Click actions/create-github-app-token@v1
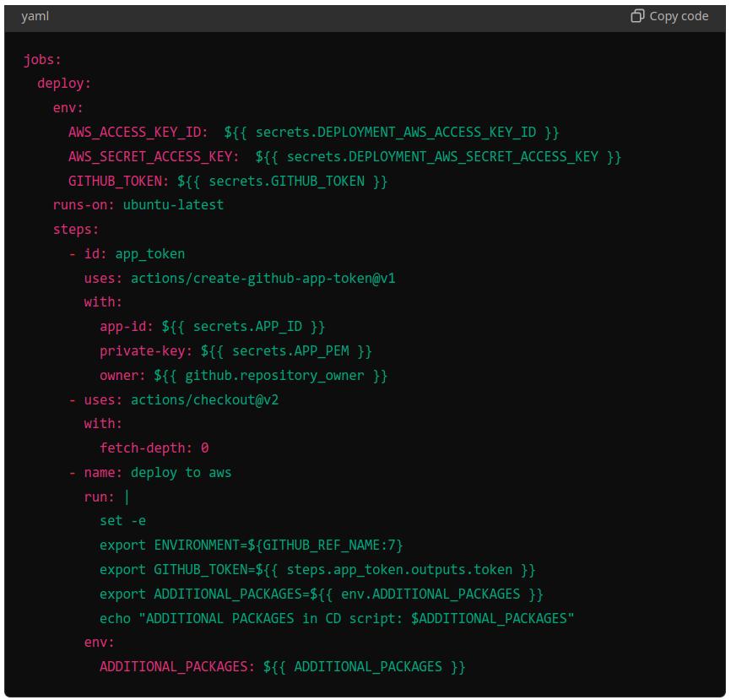731x700 pixels. point(263,279)
